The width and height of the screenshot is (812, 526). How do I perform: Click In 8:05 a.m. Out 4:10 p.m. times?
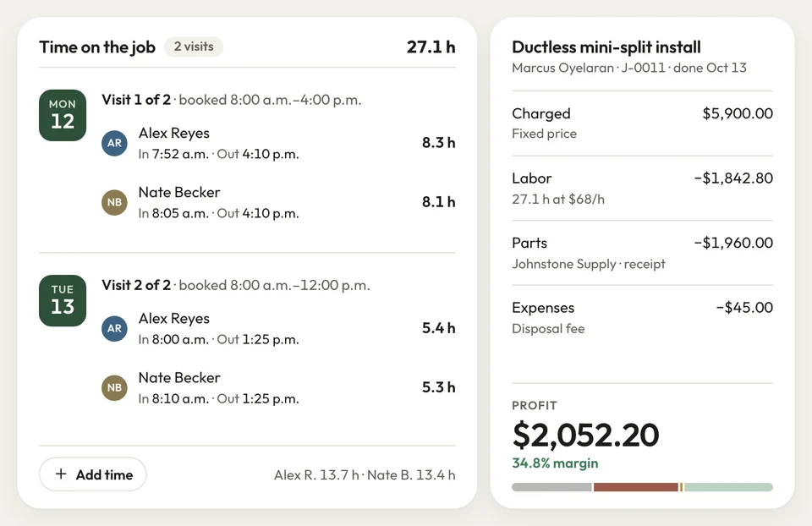[218, 213]
